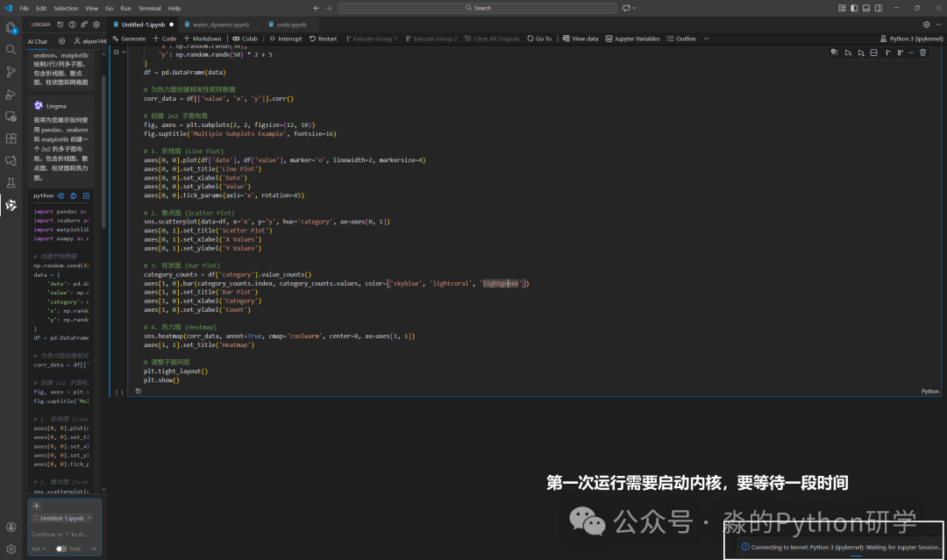Click Generate in notebook toolbar
Screen dimensions: 947x560
[129, 39]
